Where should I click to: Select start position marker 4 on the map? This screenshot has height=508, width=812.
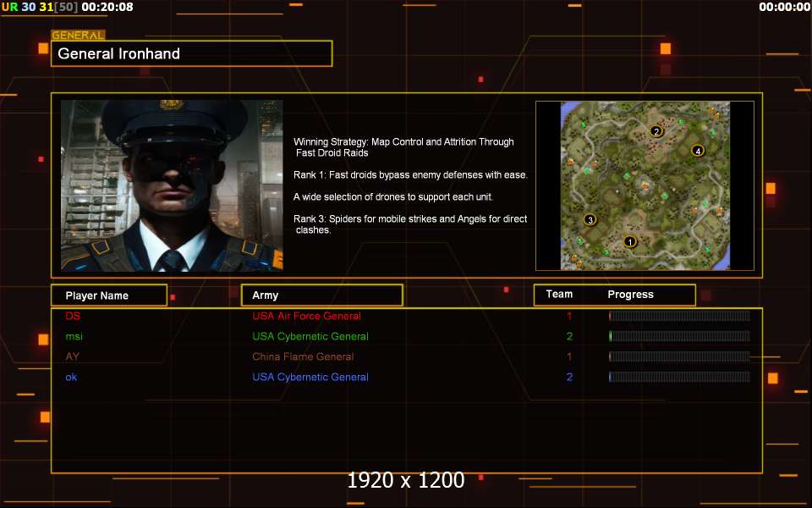(698, 151)
